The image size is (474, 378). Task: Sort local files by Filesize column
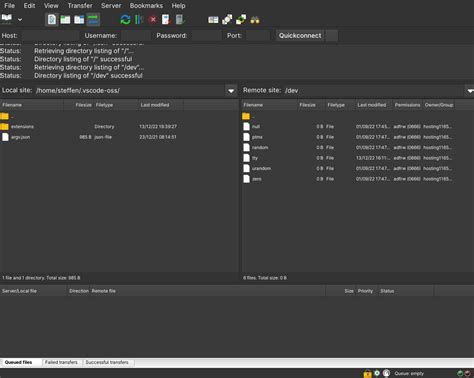78,105
